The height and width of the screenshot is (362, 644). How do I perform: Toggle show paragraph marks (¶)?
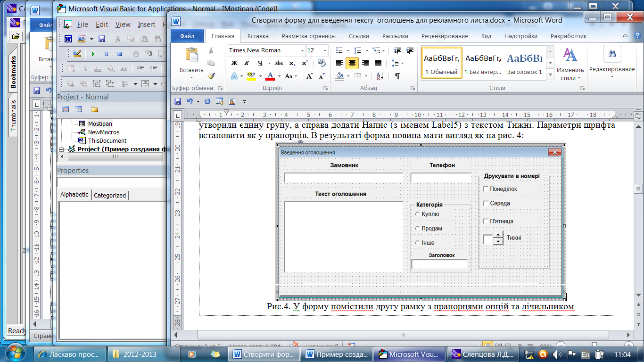point(397,76)
